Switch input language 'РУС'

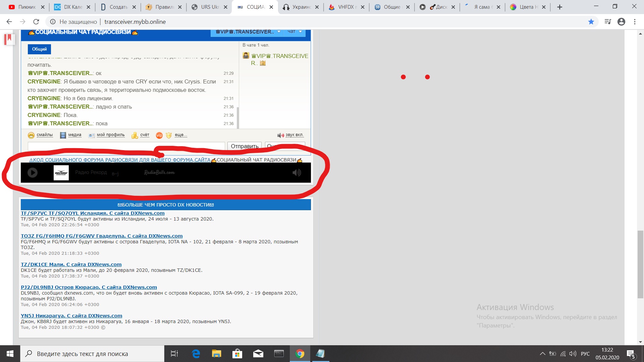pos(585,354)
